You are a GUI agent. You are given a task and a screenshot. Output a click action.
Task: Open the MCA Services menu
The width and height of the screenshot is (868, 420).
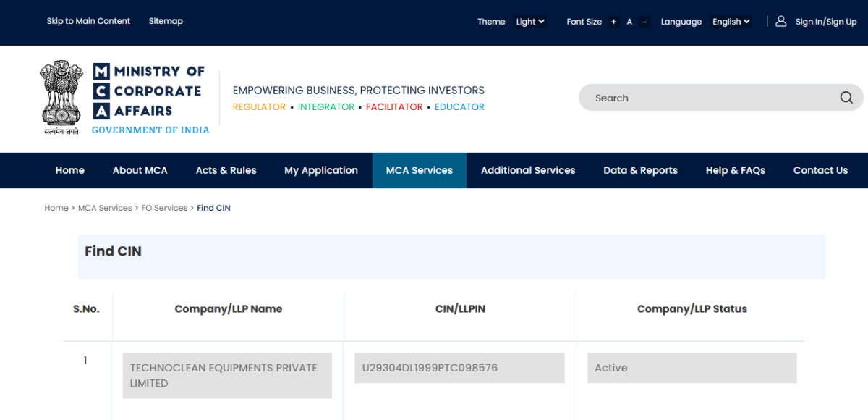point(419,170)
